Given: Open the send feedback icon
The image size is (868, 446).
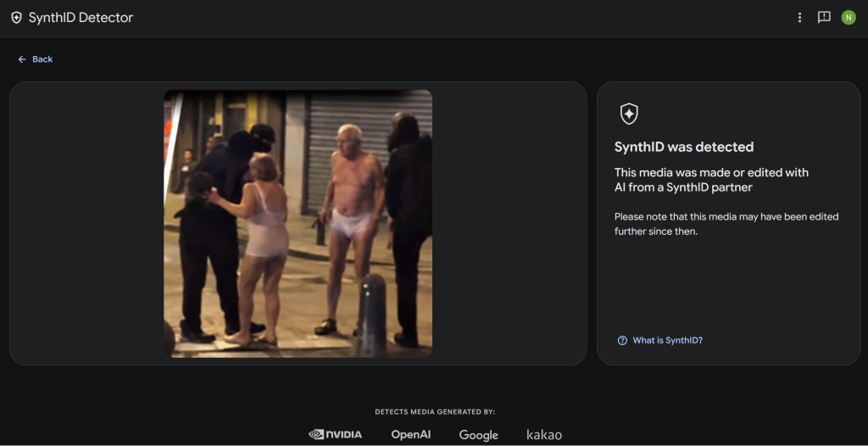Looking at the screenshot, I should point(824,18).
